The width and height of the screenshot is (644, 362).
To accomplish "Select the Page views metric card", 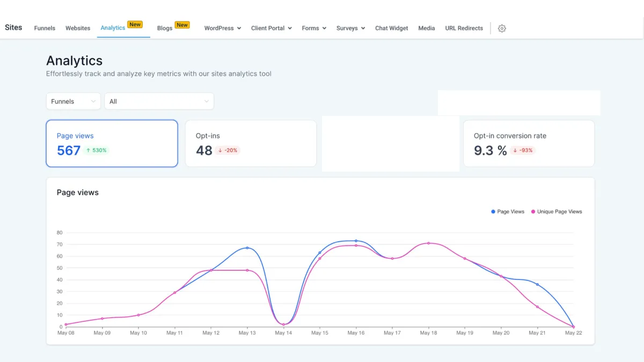I will [112, 144].
